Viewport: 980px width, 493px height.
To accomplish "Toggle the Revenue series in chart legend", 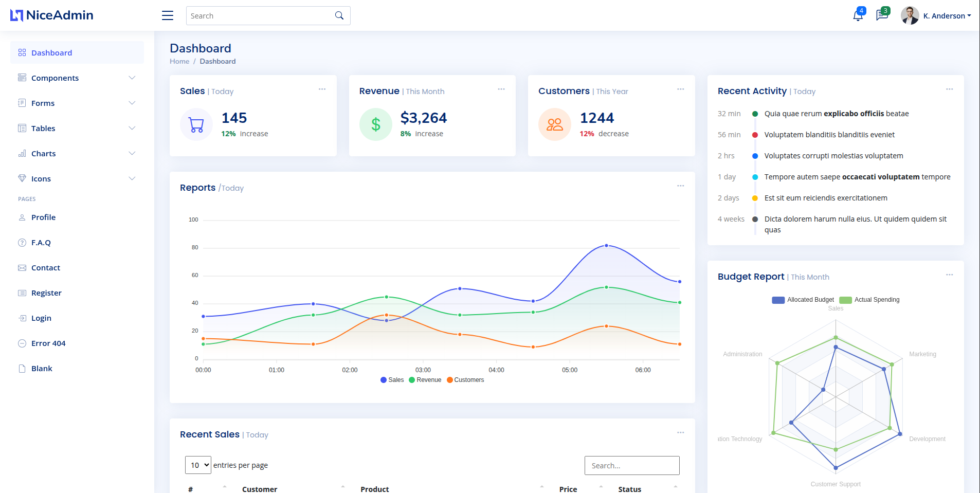I will 425,380.
